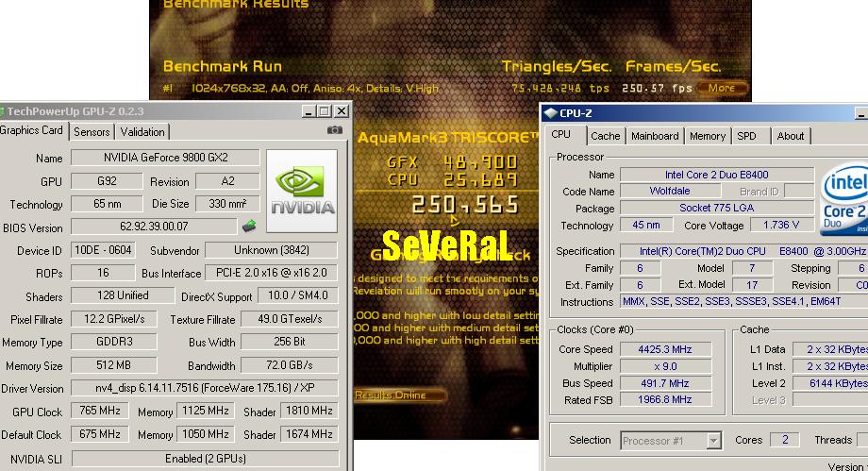The width and height of the screenshot is (868, 471).
Task: Click the Subvendor Unknown (3842) value
Action: click(272, 250)
